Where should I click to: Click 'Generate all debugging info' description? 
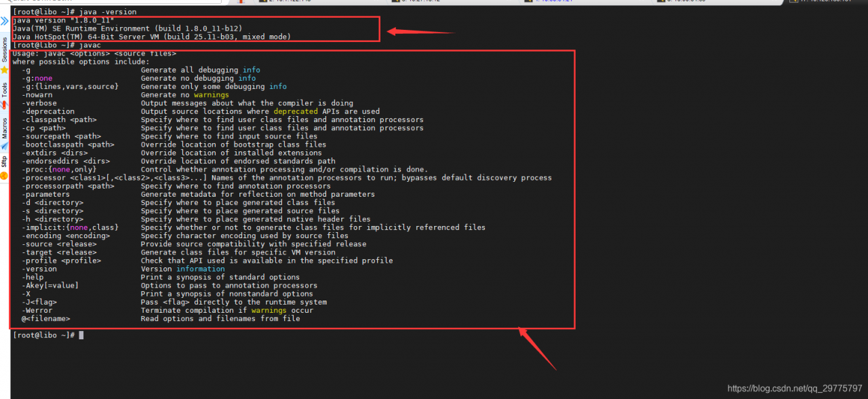pyautogui.click(x=200, y=70)
